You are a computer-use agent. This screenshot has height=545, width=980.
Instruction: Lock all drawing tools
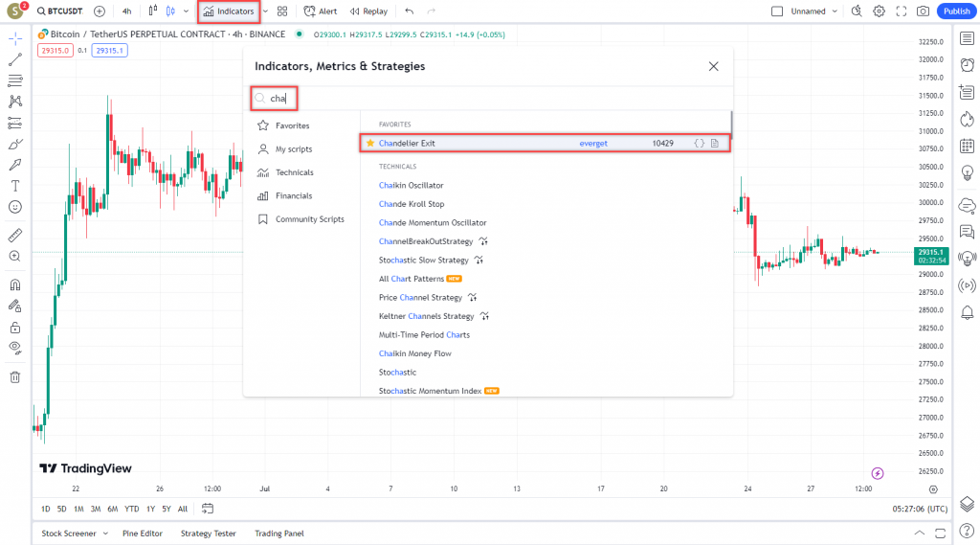click(x=15, y=328)
